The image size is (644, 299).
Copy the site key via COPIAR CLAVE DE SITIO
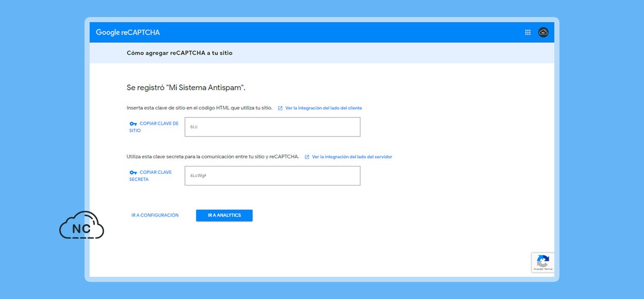click(155, 127)
